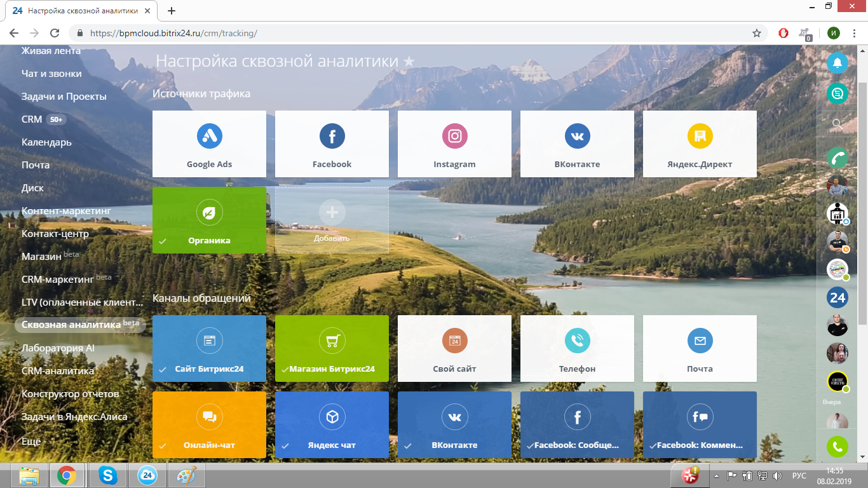
Task: Open the teal chat bubble icon in right sidebar
Action: pos(837,93)
